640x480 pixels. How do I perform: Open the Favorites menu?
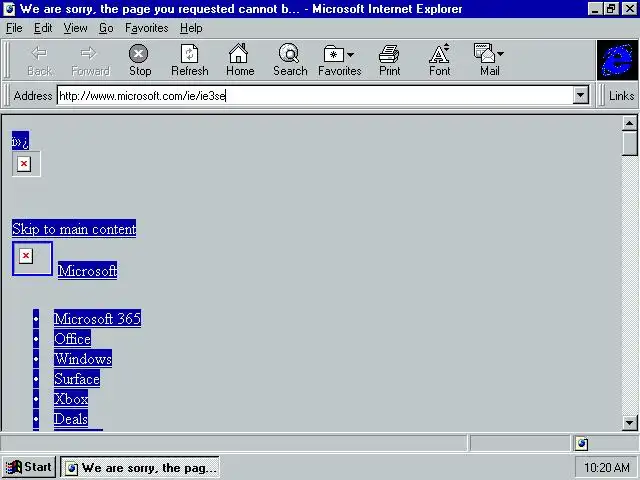tap(147, 28)
